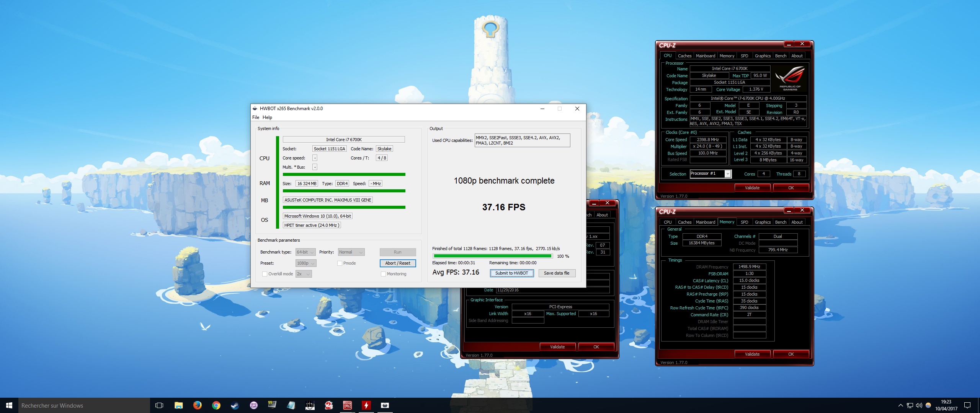Screen dimensions: 980x413
Task: Open the volume control tray icon
Action: [x=919, y=405]
